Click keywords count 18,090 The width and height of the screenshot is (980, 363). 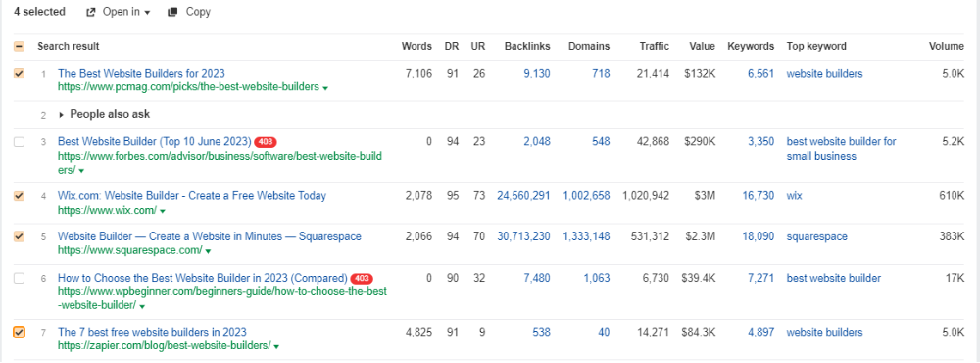[x=759, y=236]
